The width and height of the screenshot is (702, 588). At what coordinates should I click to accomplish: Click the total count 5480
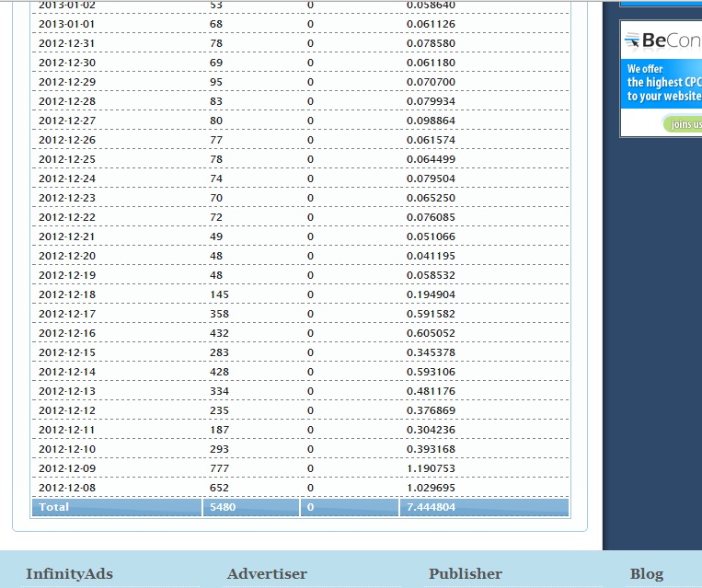point(223,507)
